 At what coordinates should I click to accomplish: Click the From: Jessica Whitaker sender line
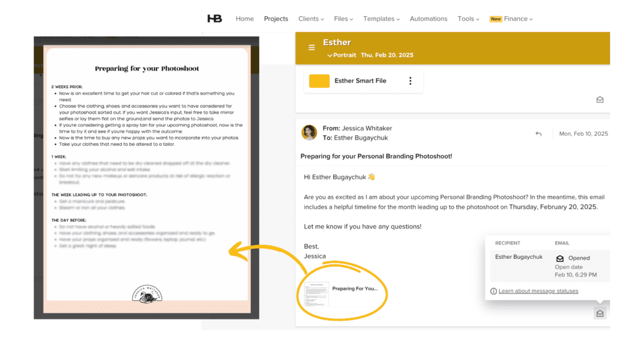(x=357, y=128)
